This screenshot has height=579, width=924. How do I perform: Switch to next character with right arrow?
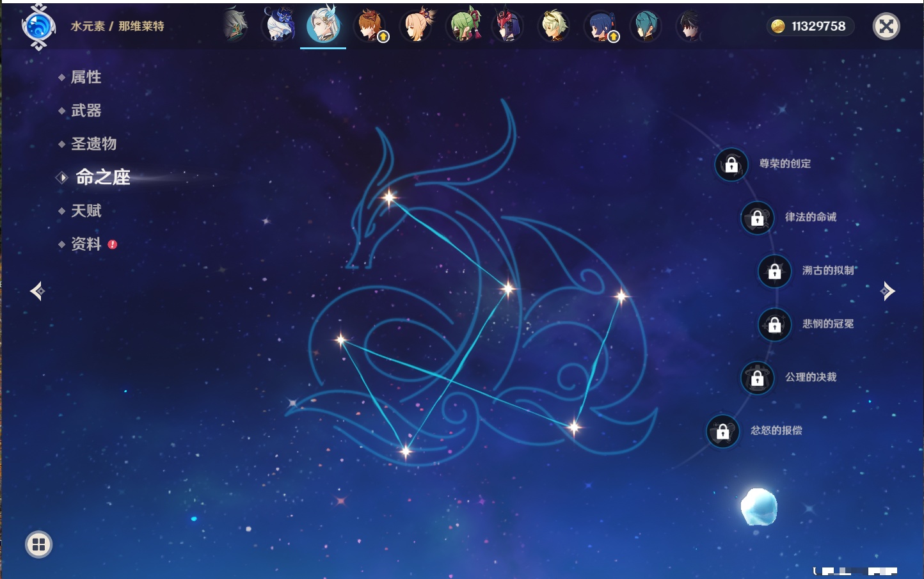click(x=888, y=291)
